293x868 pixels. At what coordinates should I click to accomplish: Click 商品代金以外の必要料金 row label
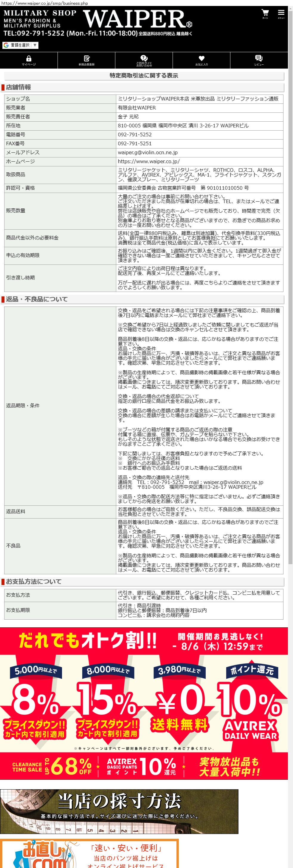point(32,238)
